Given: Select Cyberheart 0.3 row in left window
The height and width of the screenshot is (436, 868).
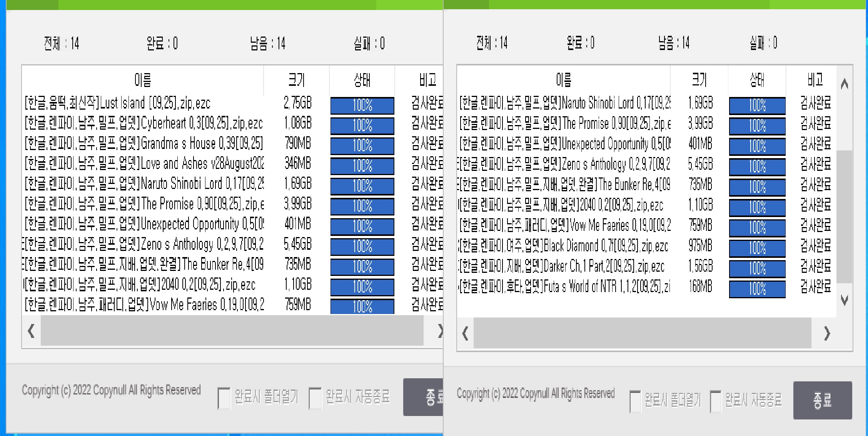Looking at the screenshot, I should 232,124.
